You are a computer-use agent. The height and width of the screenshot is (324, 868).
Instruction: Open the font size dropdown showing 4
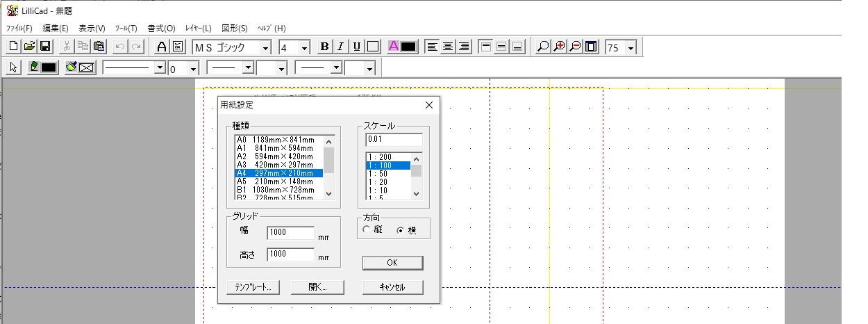(x=303, y=47)
